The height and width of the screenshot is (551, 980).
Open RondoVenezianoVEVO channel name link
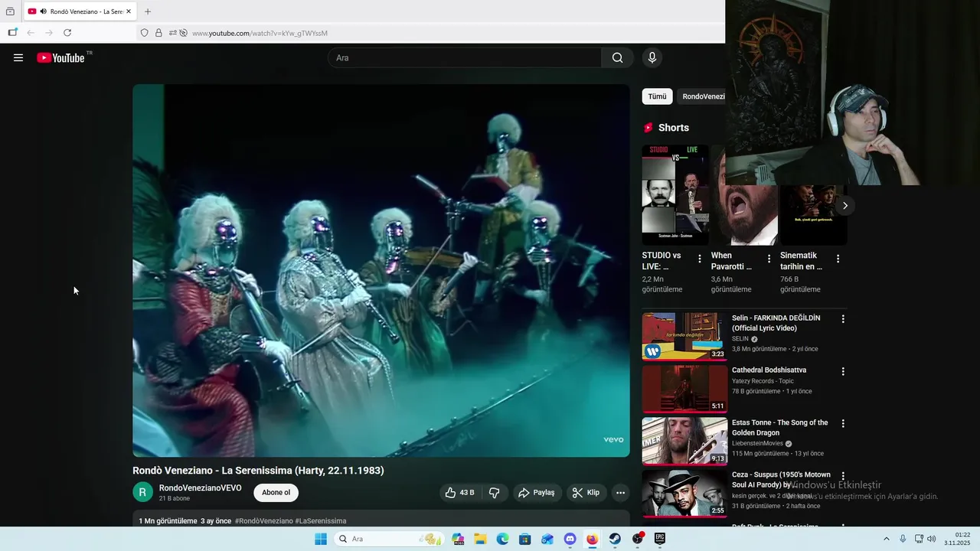(x=200, y=487)
